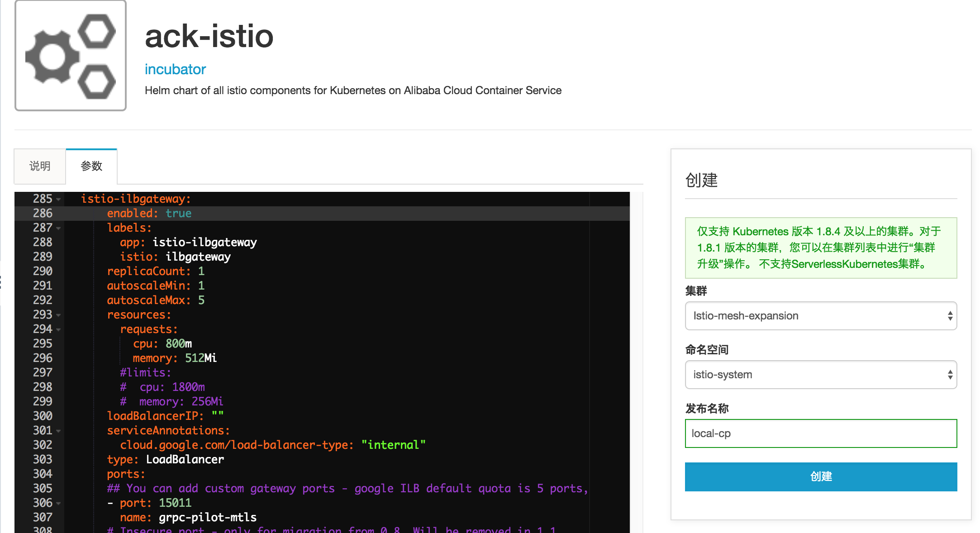Click the 'memory: 512Mi' request line
The width and height of the screenshot is (980, 533).
click(x=175, y=358)
